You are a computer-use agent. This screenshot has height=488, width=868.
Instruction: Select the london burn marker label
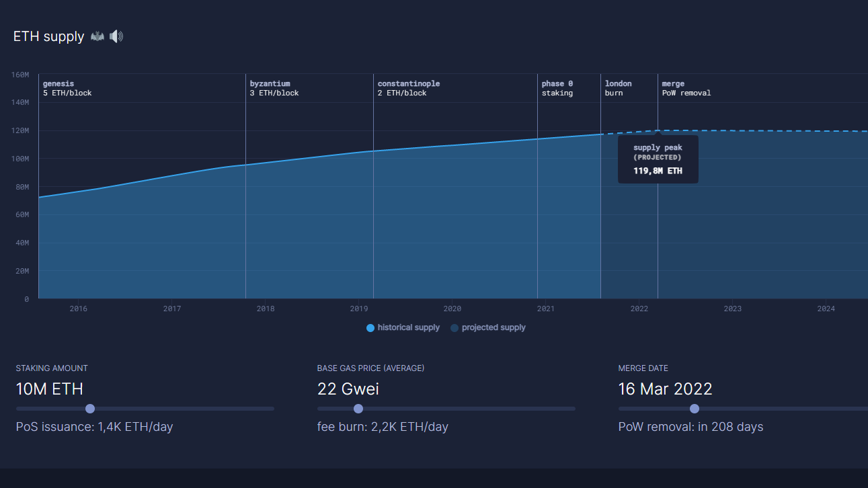point(618,88)
